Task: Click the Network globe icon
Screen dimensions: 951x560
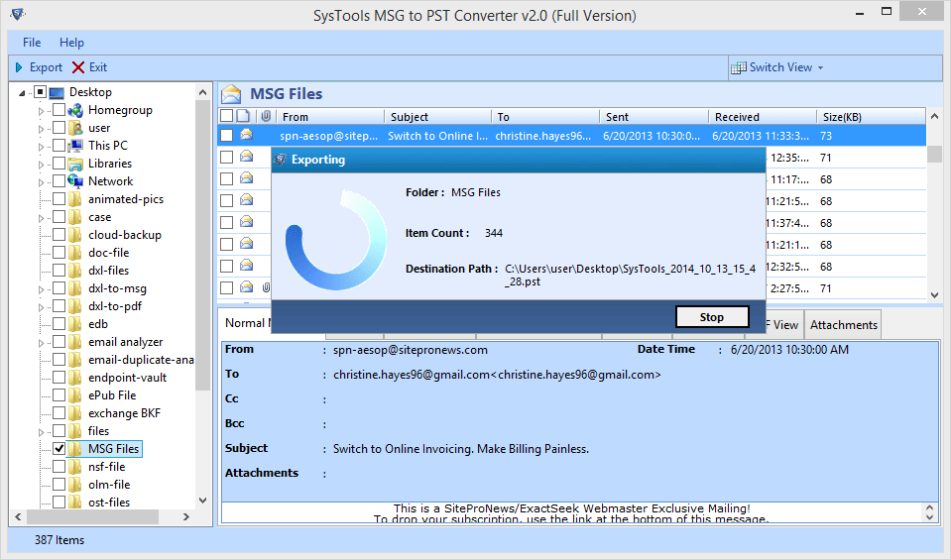Action: pyautogui.click(x=75, y=181)
